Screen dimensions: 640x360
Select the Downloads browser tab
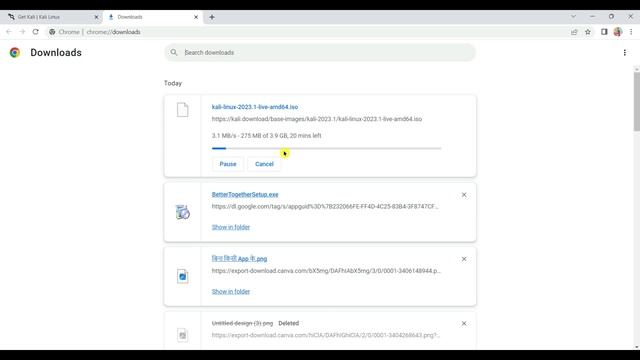152,17
